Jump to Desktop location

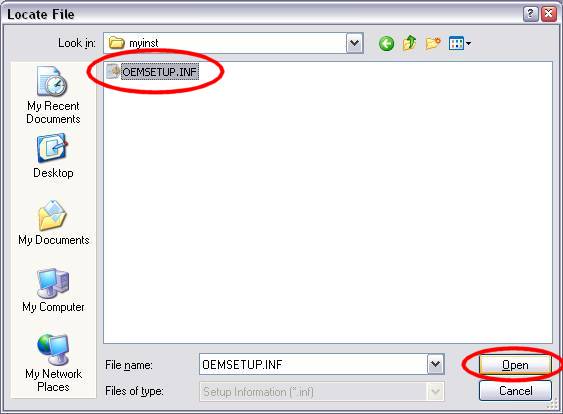click(53, 156)
